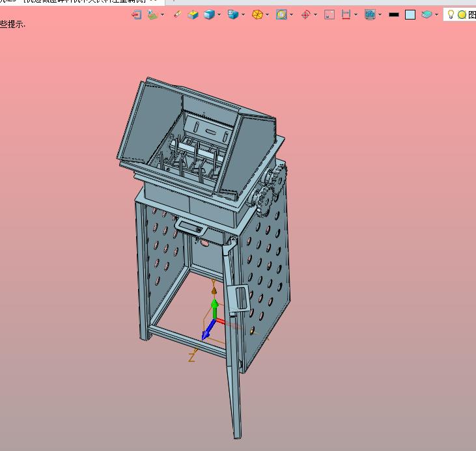Click the landscape view orientation icon
The image size is (476, 451).
[x=152, y=14]
